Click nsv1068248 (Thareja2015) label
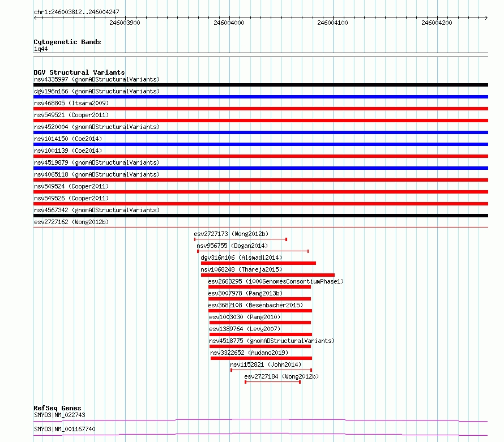Screen dimensions: 504x442 point(241,269)
